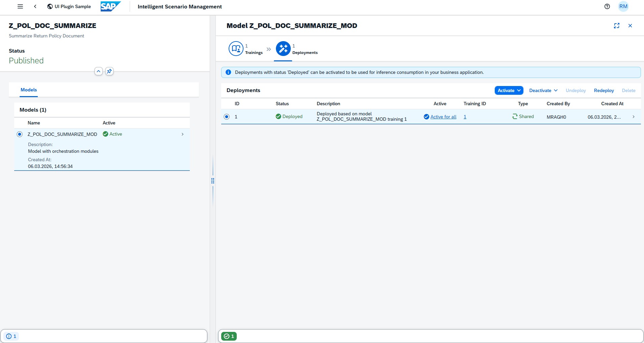Open the Trainings tab label
Viewport: 644px width, 343px height.
point(254,53)
